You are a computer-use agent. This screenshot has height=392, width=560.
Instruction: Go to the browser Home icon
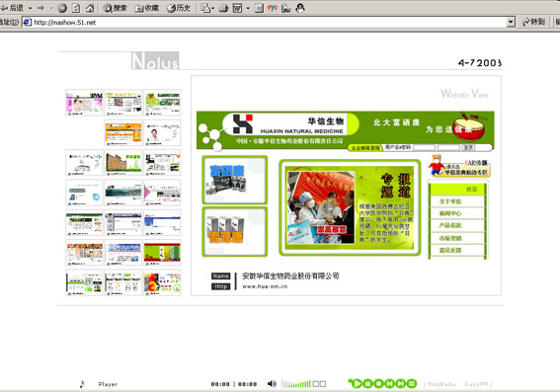coord(90,8)
